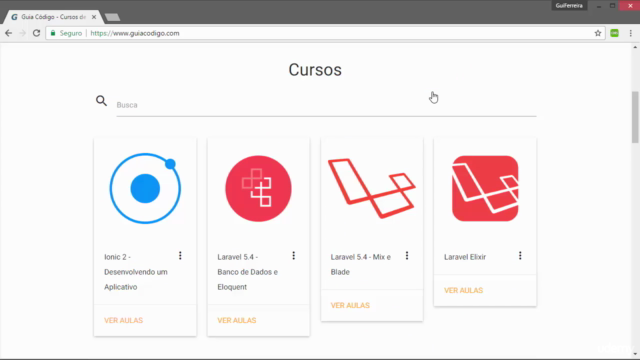Open options menu for Laravel 5.4 Banco de Dados card
Image resolution: width=640 pixels, height=360 pixels.
(293, 256)
